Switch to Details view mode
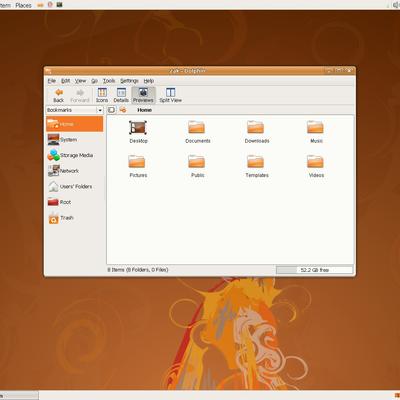400x400 pixels. click(121, 95)
